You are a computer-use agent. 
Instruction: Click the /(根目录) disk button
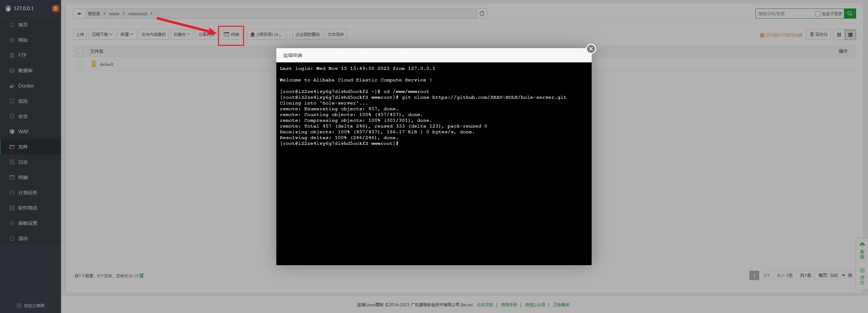pos(267,34)
